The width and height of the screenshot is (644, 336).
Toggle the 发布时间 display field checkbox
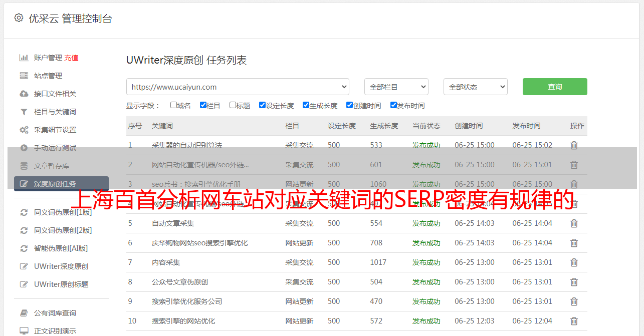[x=393, y=105]
